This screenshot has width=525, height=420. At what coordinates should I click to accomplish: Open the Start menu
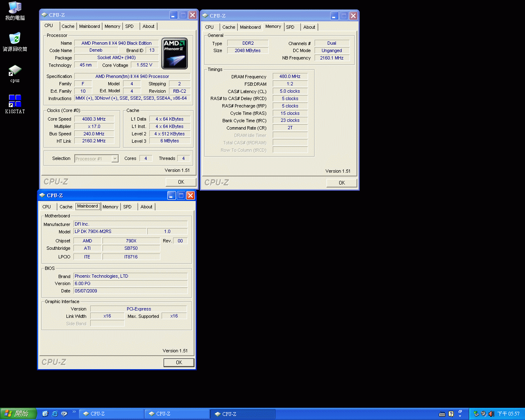(x=18, y=414)
